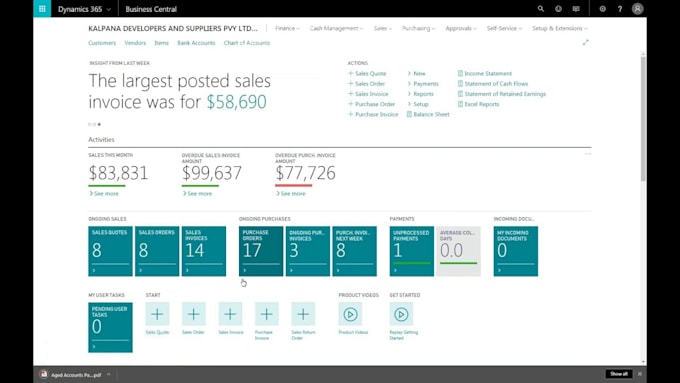680x383 pixels.
Task: Create a Purchase Invoice from Actions list
Action: [x=373, y=115]
